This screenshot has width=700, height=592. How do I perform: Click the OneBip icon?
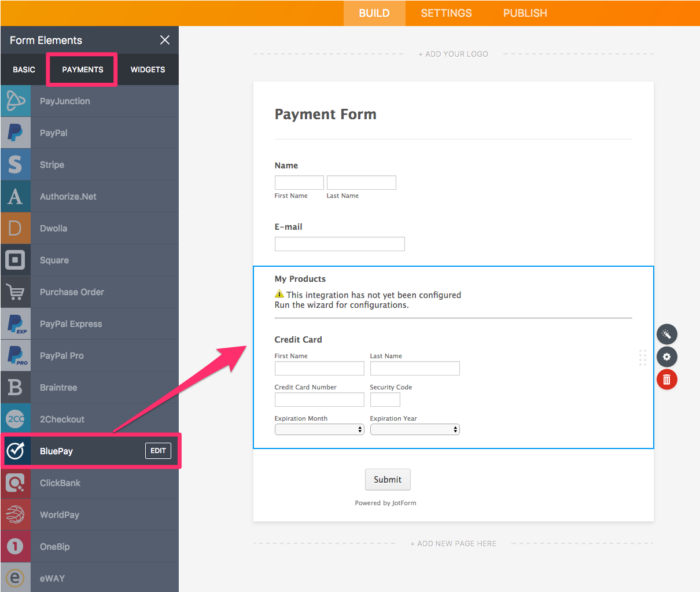[16, 546]
